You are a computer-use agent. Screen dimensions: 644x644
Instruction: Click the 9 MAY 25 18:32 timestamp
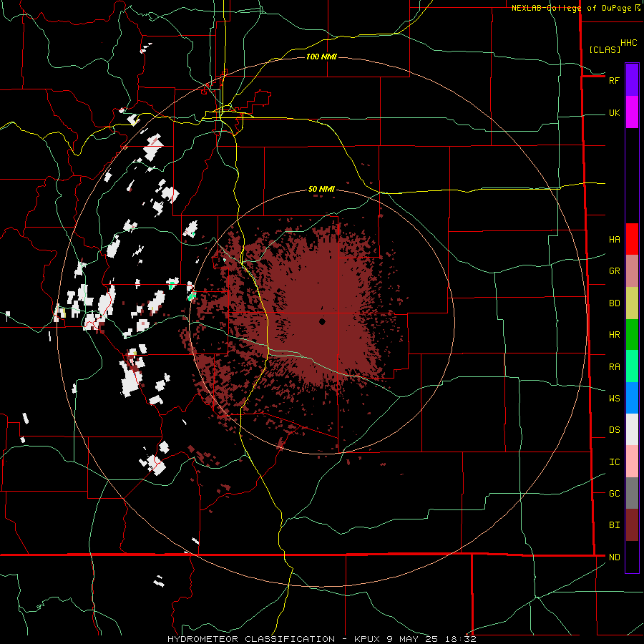[431, 639]
